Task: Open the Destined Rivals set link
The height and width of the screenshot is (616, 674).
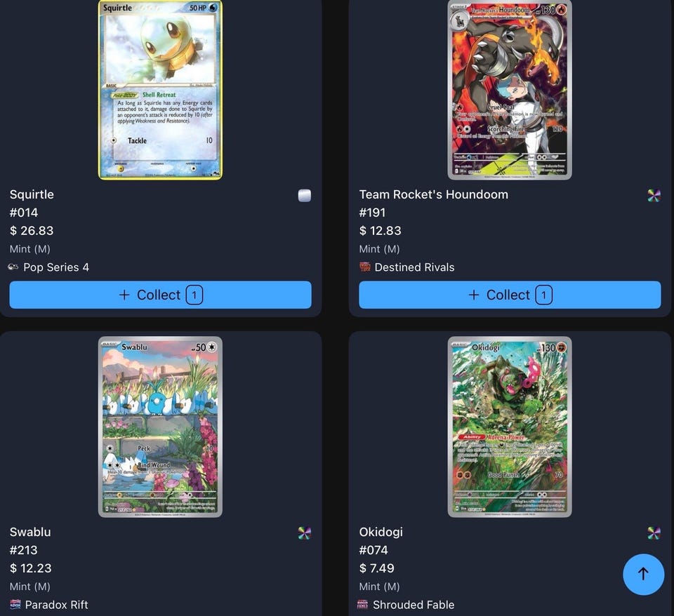Action: (x=414, y=267)
